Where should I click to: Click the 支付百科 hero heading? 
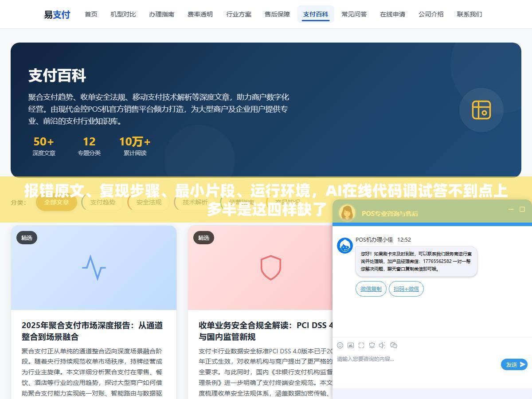tap(57, 75)
